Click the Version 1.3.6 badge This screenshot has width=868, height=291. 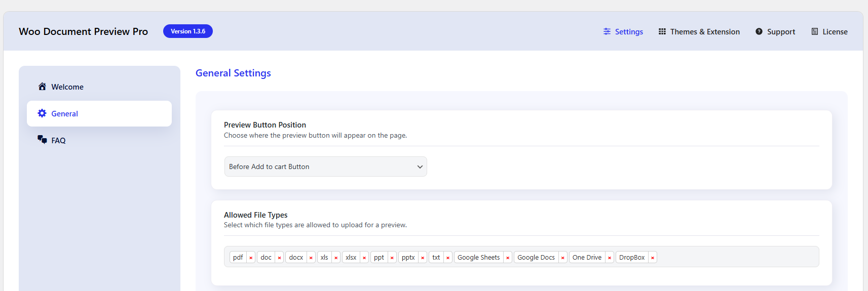pos(188,31)
